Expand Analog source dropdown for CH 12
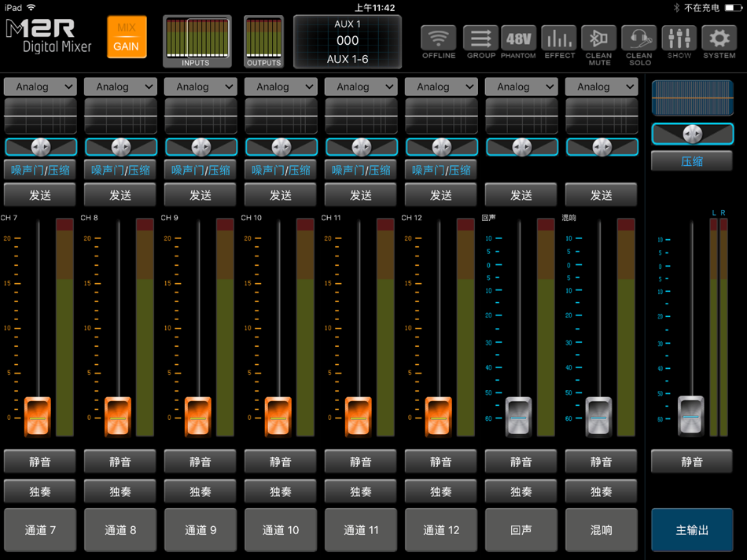This screenshot has width=747, height=560. click(441, 87)
